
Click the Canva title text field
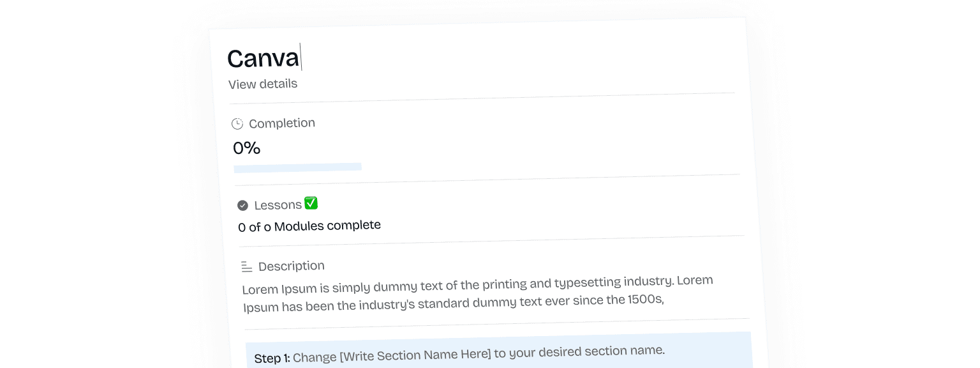pyautogui.click(x=263, y=59)
